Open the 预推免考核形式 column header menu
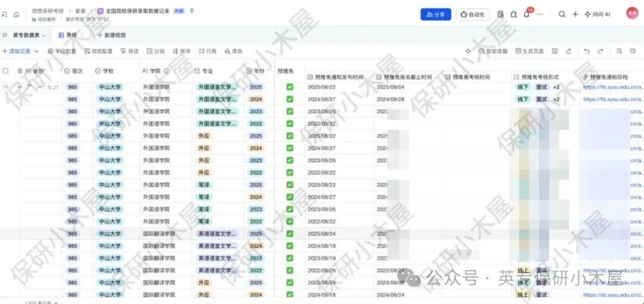 (537, 77)
